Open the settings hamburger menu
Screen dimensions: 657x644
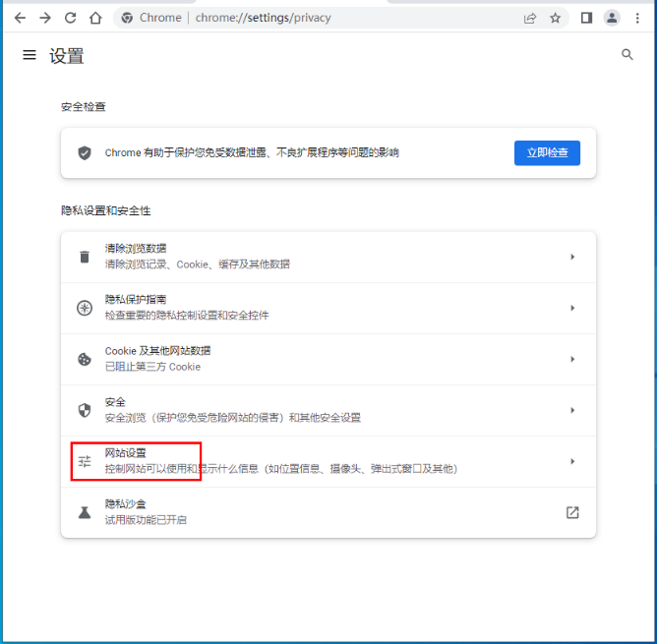[30, 54]
